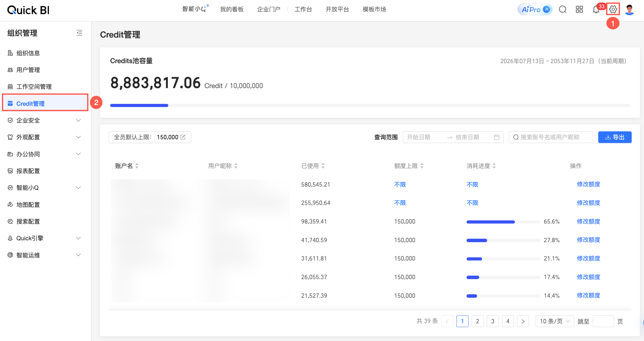Go to page 3
Image resolution: width=644 pixels, height=341 pixels.
(x=493, y=321)
